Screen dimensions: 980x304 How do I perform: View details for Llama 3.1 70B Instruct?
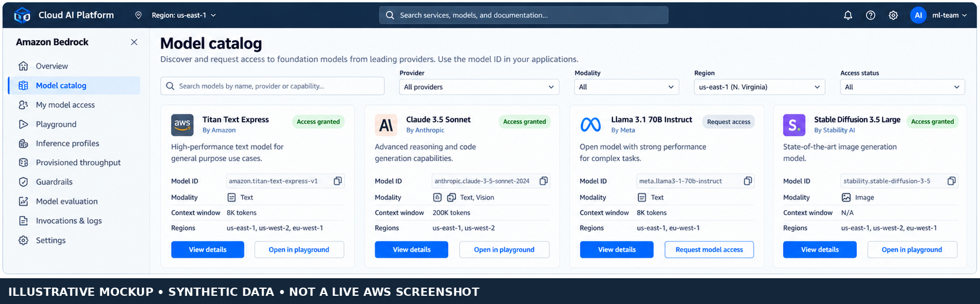617,250
